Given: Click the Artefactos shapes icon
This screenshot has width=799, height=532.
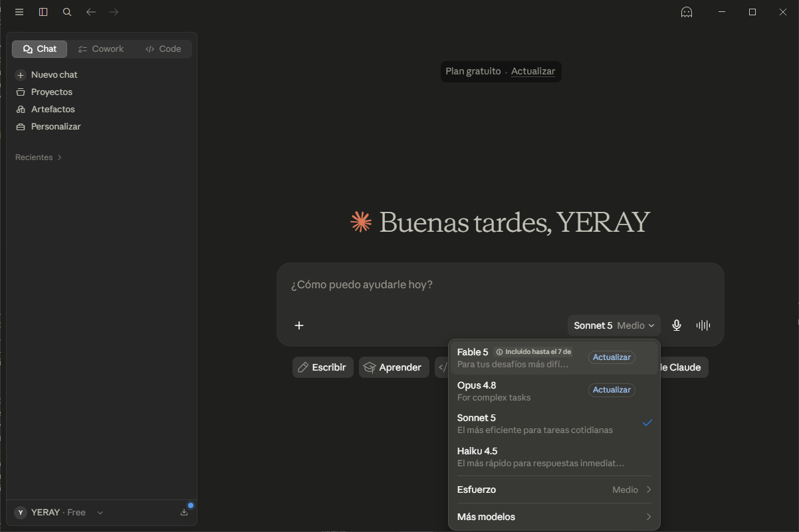Looking at the screenshot, I should pyautogui.click(x=21, y=110).
